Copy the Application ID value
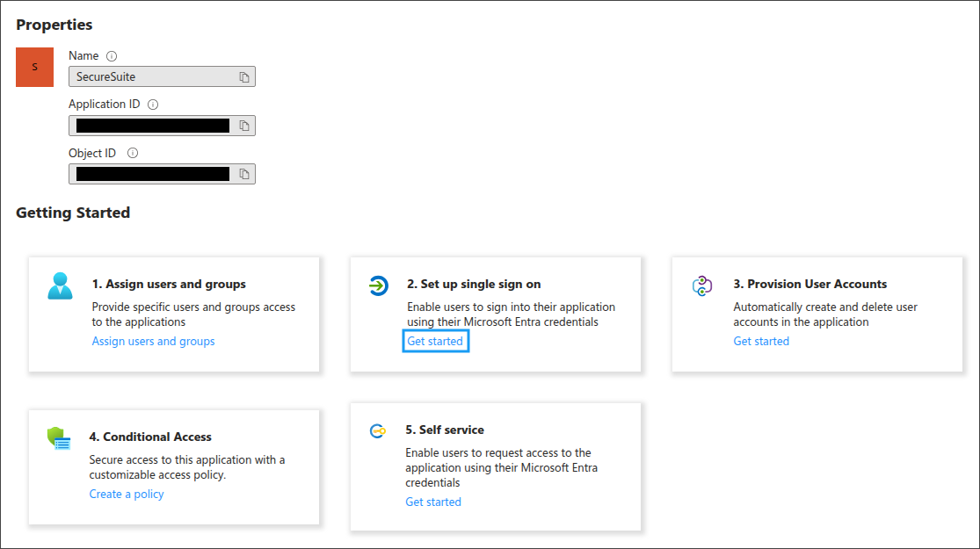This screenshot has width=980, height=549. click(x=244, y=126)
